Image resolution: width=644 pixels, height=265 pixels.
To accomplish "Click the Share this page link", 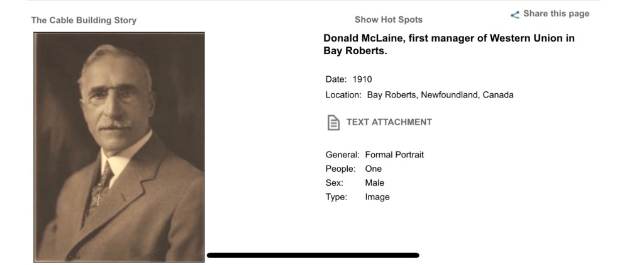I will tap(556, 14).
